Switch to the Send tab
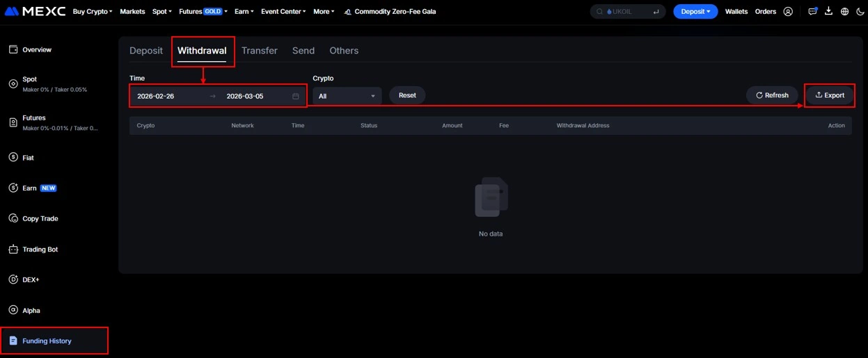 303,51
